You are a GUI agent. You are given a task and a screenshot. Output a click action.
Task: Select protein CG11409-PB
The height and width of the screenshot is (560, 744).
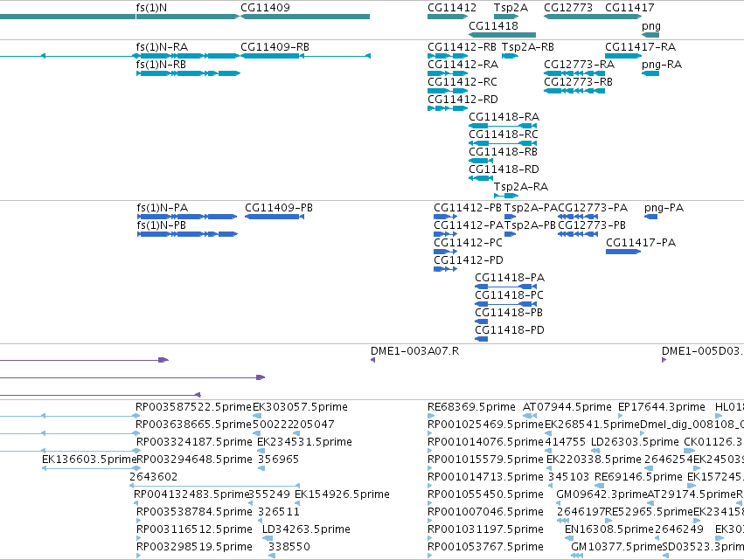279,208
